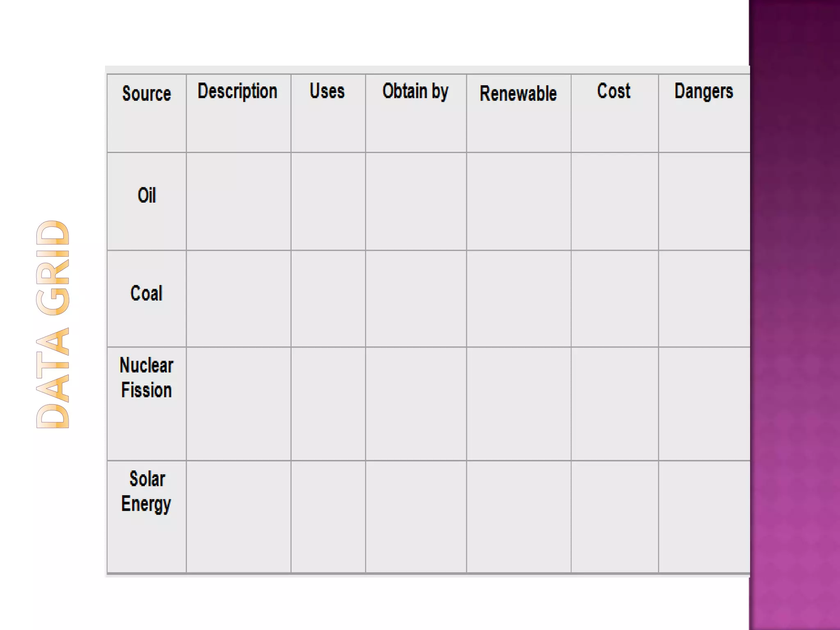840x630 pixels.
Task: Select the empty Uses cell for Coal
Action: tap(328, 299)
